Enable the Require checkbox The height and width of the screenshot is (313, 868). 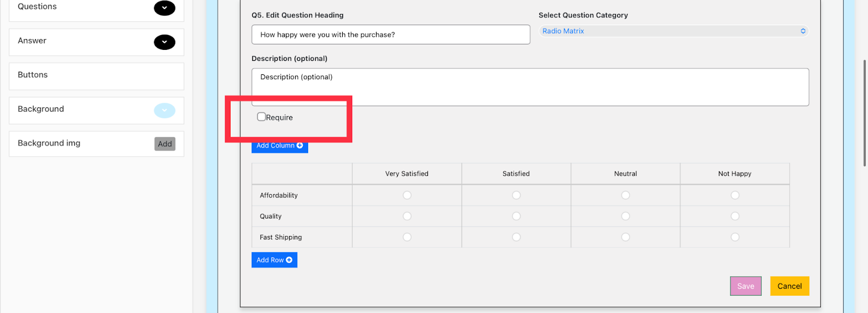point(261,117)
